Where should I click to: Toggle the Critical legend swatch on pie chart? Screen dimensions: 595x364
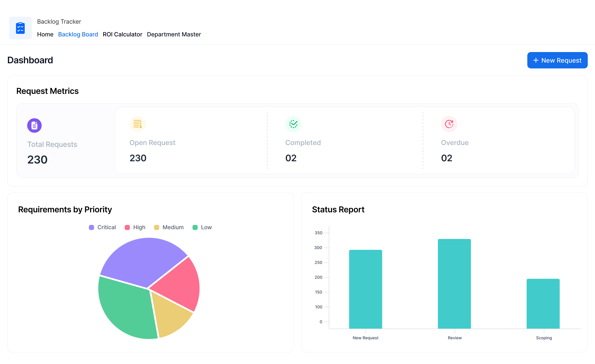tap(91, 227)
